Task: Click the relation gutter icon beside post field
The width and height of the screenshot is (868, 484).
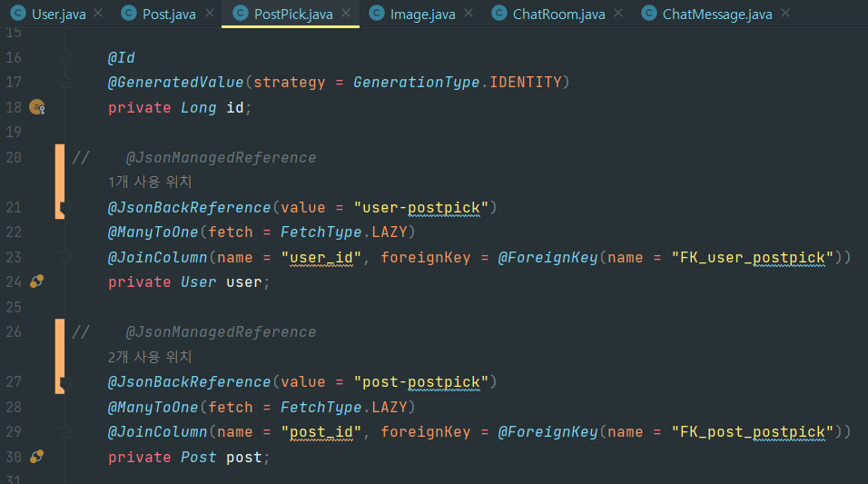Action: click(x=36, y=457)
